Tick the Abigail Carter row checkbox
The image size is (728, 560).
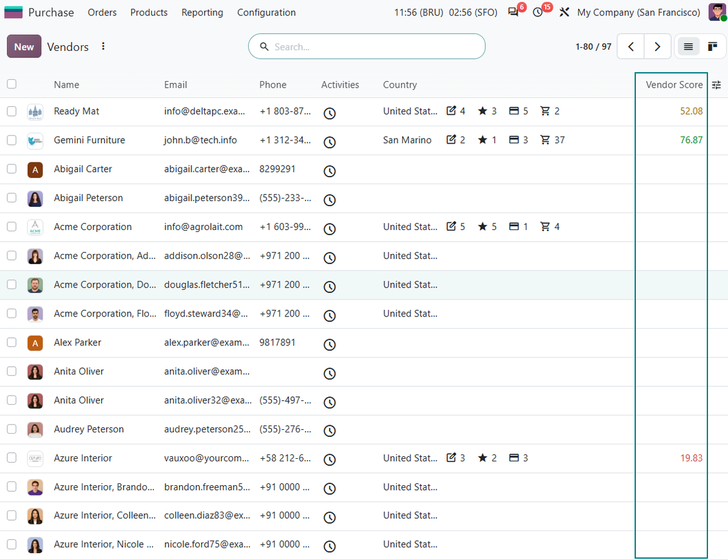[12, 169]
